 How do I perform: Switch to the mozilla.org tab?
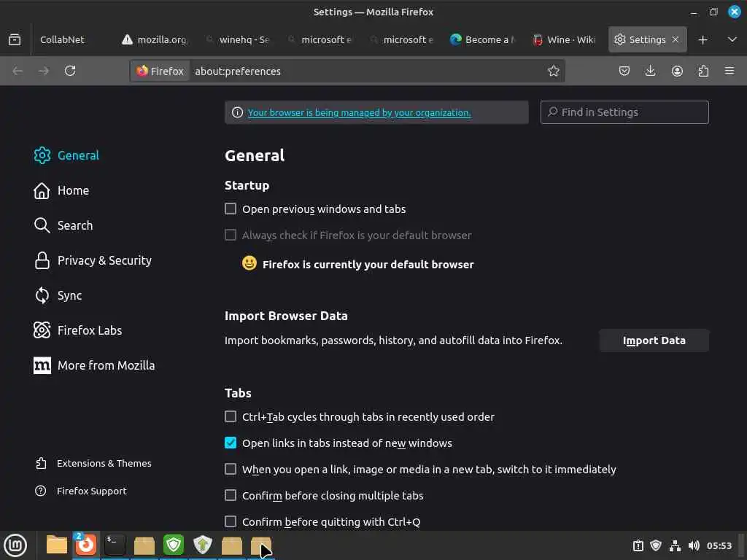pos(155,39)
